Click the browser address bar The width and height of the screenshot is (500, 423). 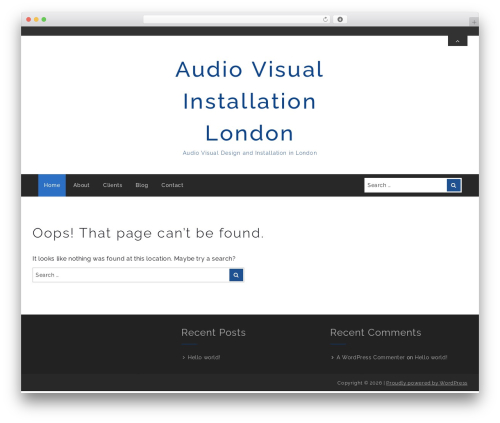tap(237, 19)
